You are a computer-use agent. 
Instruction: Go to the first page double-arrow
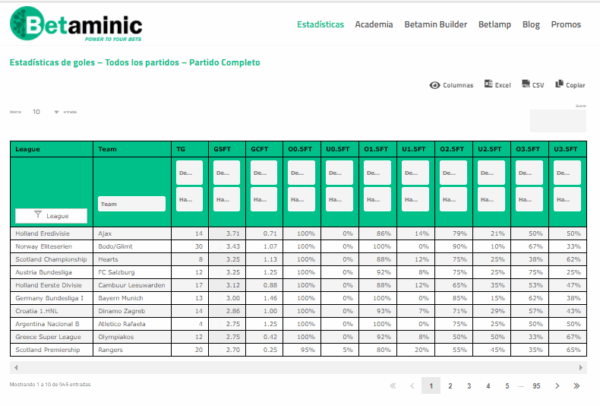393,386
